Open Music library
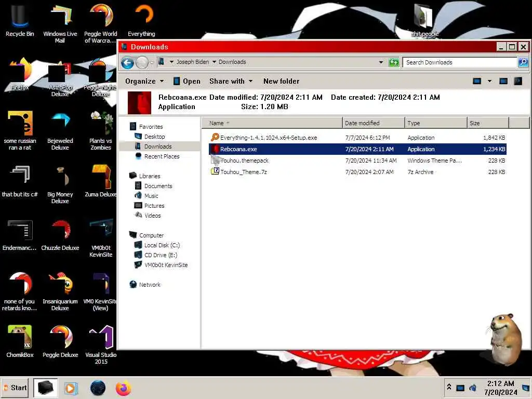The height and width of the screenshot is (399, 532). point(147,196)
